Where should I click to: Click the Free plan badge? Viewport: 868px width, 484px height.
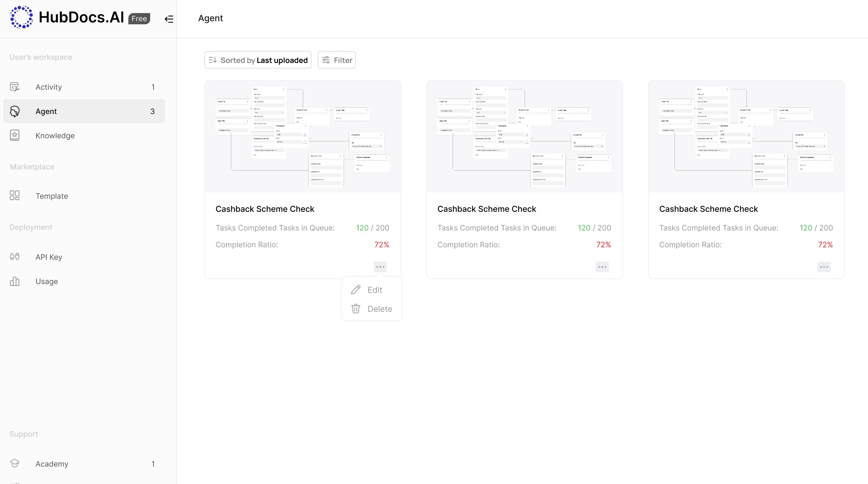139,18
